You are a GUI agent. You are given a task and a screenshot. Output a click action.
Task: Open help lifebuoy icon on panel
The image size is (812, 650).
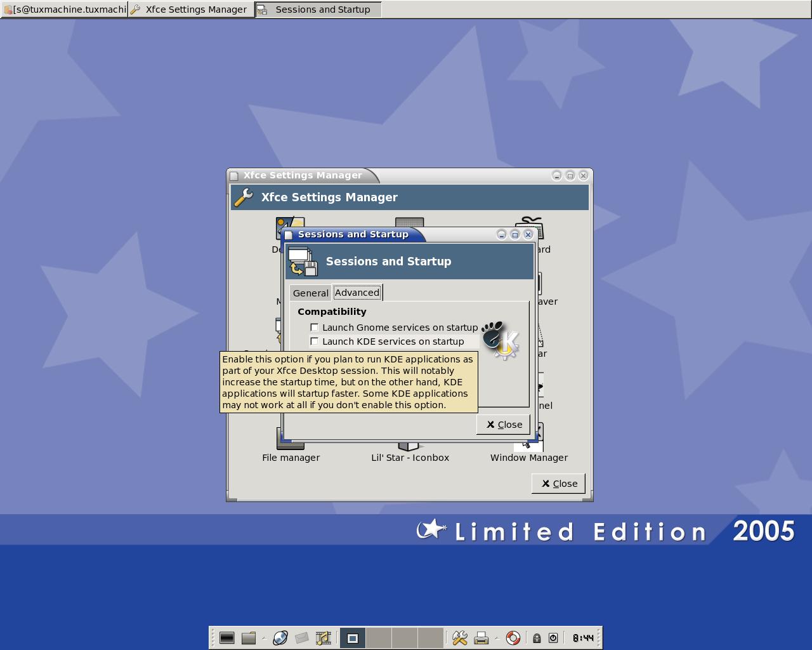click(x=513, y=638)
